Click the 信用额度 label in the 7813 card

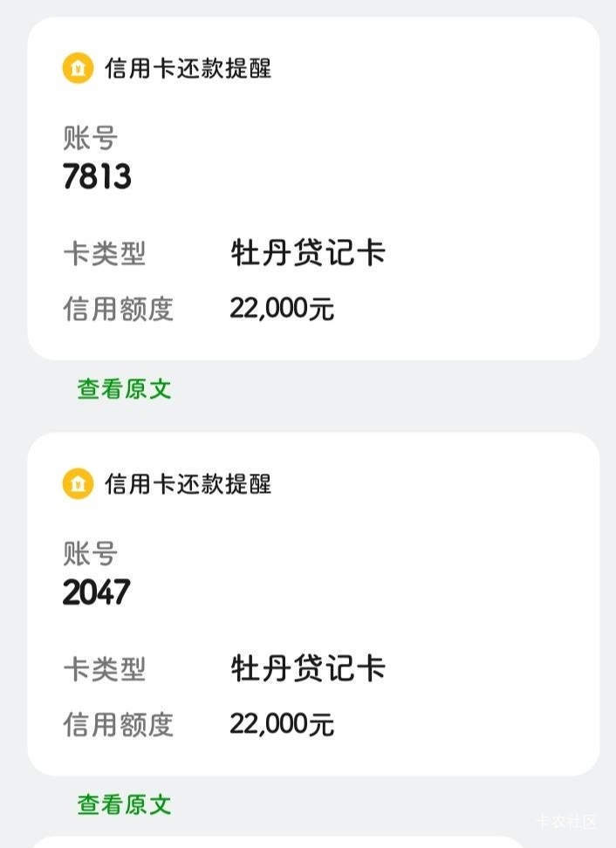pyautogui.click(x=118, y=309)
